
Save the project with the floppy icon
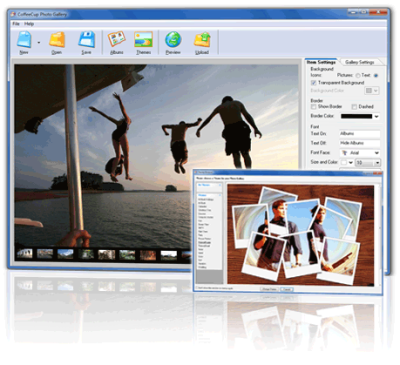[x=87, y=40]
